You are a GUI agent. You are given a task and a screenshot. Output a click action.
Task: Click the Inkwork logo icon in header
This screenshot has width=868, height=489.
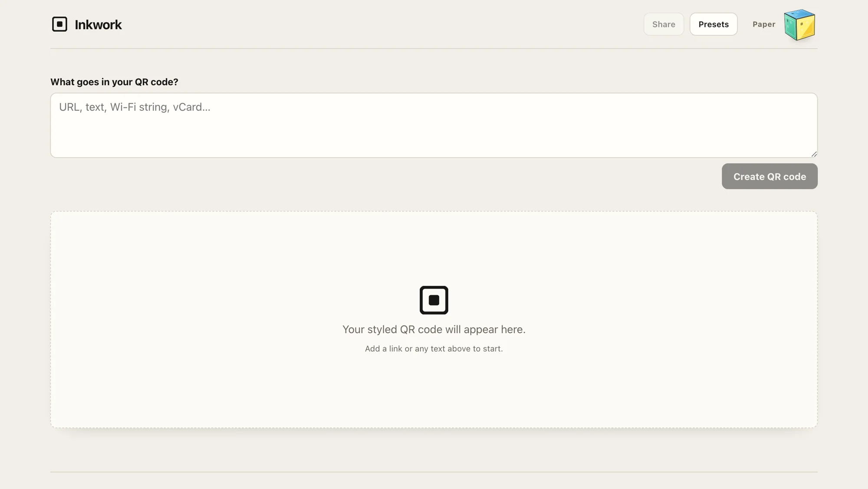(x=59, y=24)
